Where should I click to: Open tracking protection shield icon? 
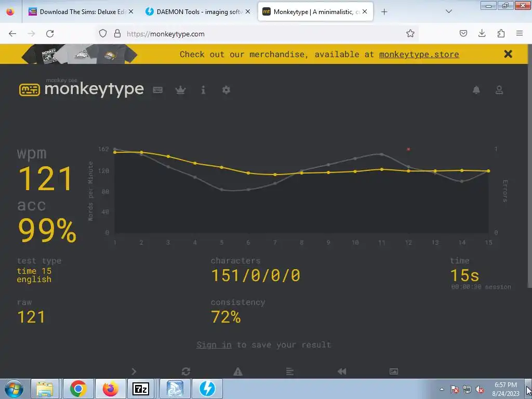coord(103,33)
